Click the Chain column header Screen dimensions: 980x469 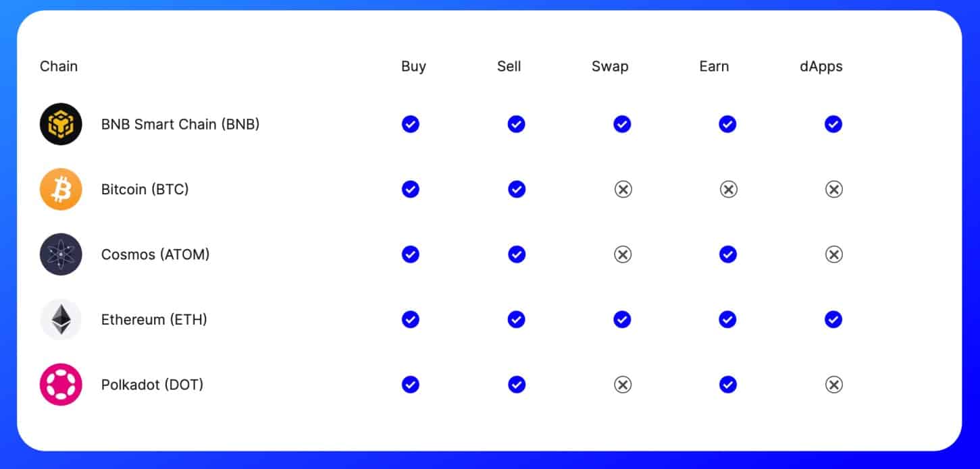point(59,66)
